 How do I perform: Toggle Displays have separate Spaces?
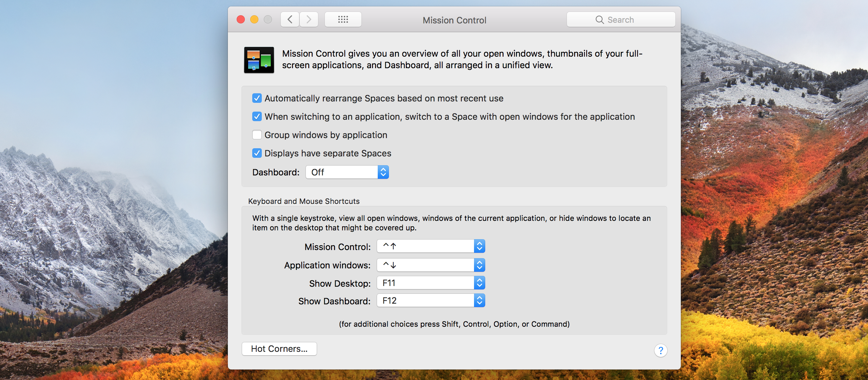point(257,153)
